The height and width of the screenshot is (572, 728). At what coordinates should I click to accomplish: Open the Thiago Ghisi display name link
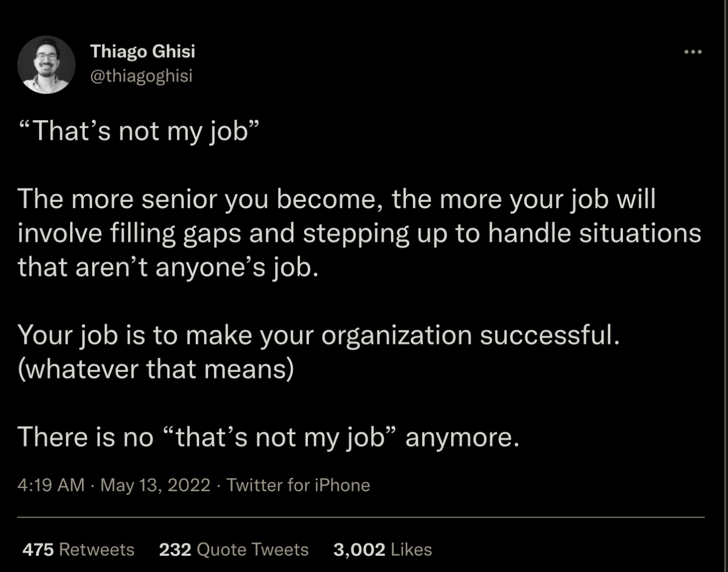[x=142, y=51]
